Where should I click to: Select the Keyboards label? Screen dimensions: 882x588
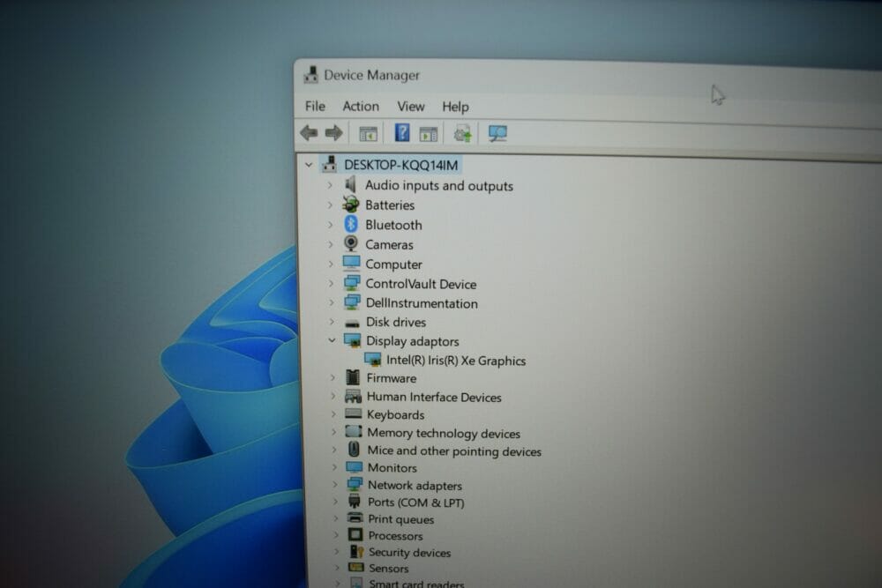[x=395, y=415]
